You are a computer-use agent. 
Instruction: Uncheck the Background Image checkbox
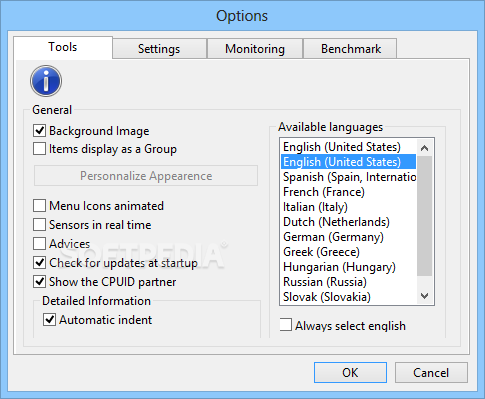coord(39,130)
